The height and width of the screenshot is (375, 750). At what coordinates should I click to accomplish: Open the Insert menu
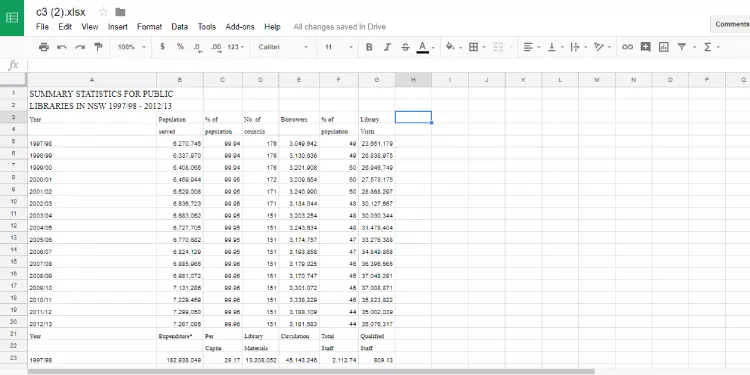(117, 27)
